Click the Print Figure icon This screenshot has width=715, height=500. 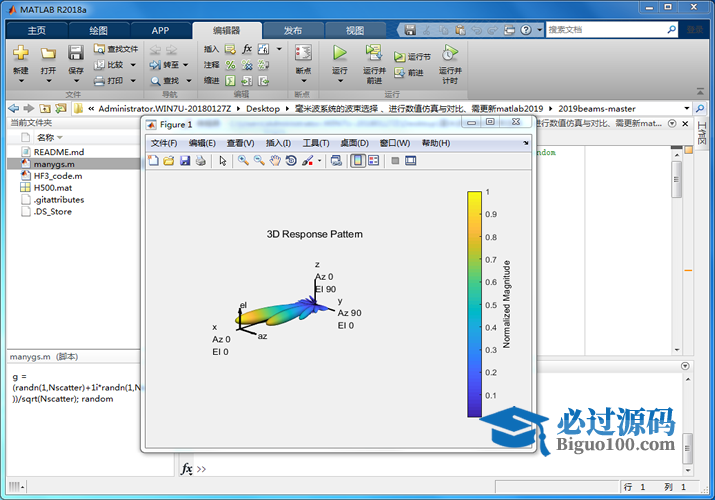click(x=200, y=160)
